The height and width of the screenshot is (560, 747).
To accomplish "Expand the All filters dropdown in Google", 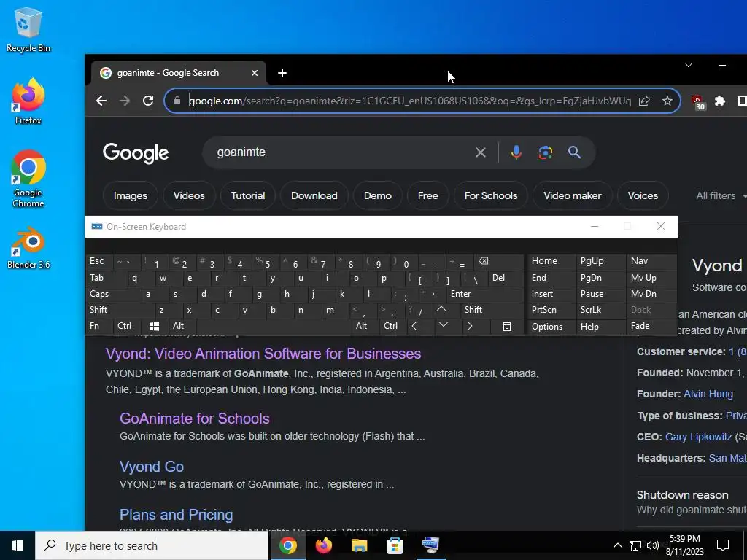I will [721, 195].
